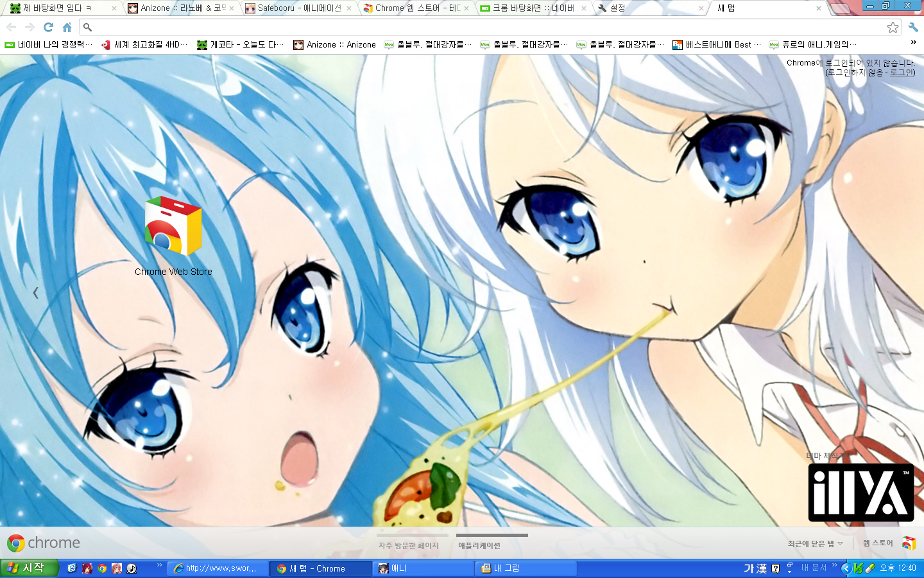Bookmark this page with the star icon
924x578 pixels.
[x=892, y=27]
